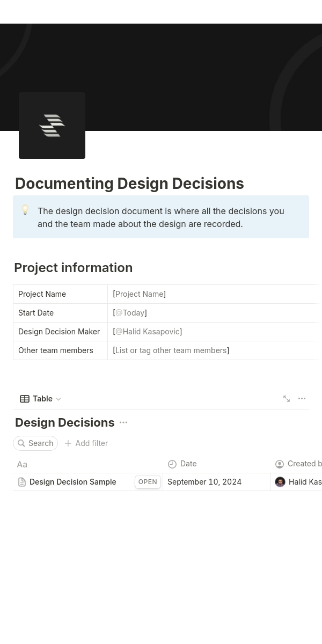This screenshot has width=322, height=644.
Task: Click the lightbulb callout icon
Action: (25, 210)
